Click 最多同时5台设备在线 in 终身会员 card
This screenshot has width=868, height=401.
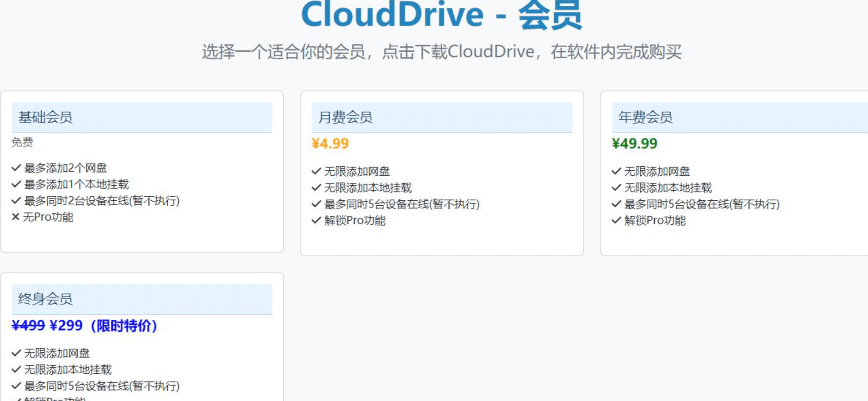click(x=102, y=386)
